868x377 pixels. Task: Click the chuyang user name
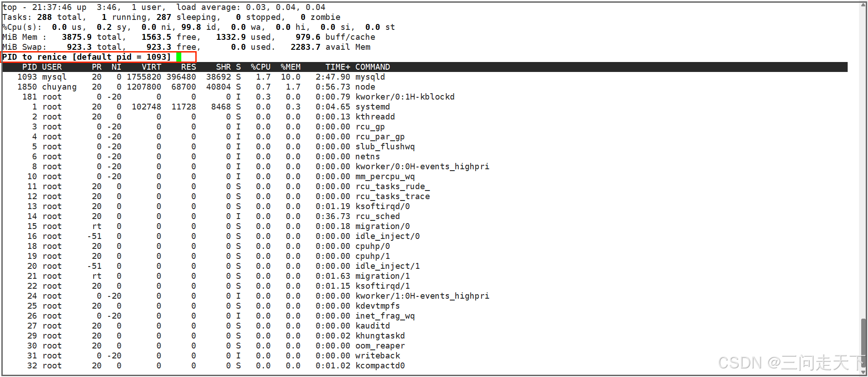59,87
